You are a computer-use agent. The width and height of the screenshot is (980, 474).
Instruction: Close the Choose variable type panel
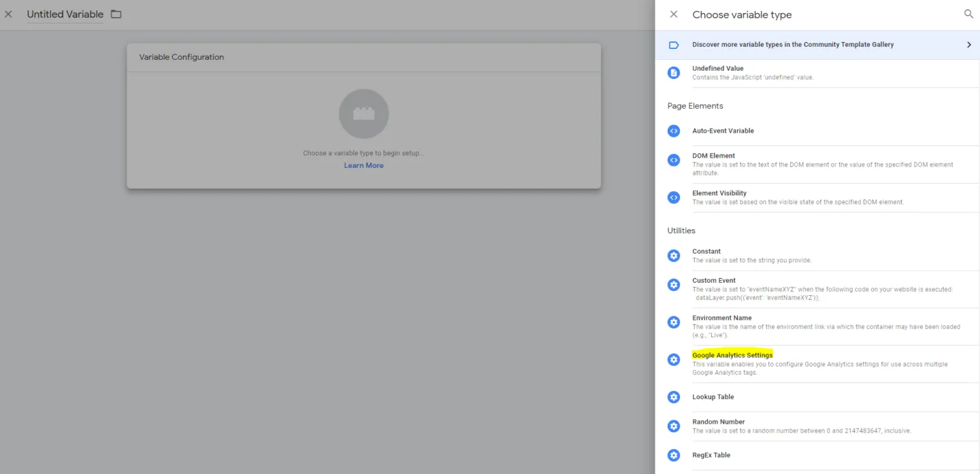(674, 14)
